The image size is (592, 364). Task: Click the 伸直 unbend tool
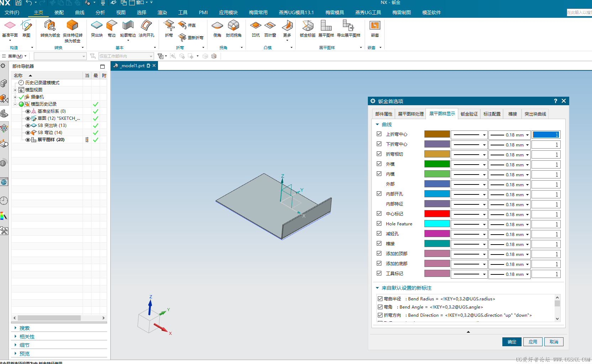(187, 25)
